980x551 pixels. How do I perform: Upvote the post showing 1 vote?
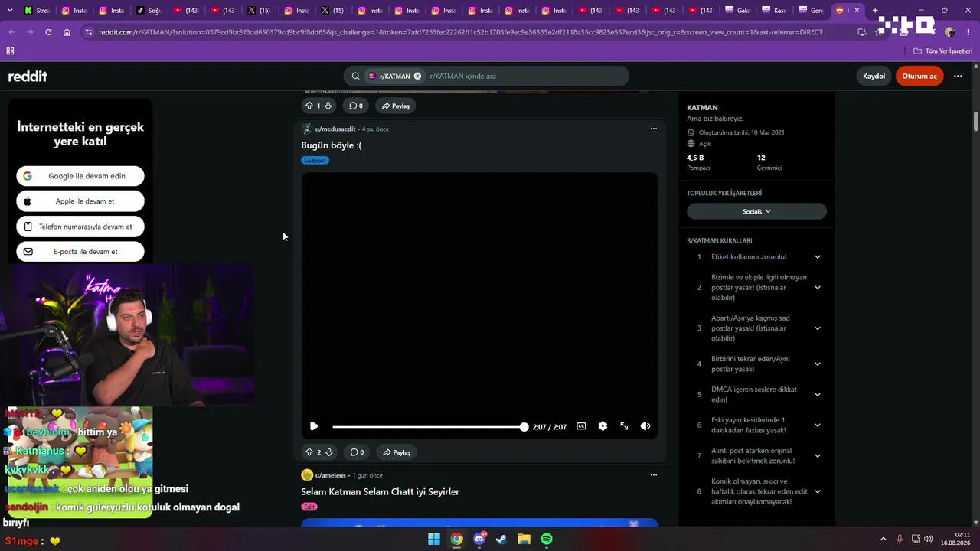click(309, 106)
